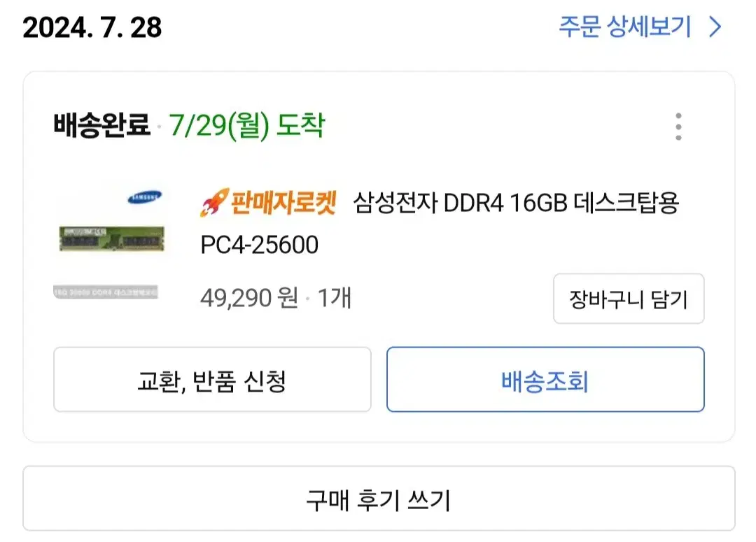Select the 49,290 원 price text

click(x=248, y=298)
